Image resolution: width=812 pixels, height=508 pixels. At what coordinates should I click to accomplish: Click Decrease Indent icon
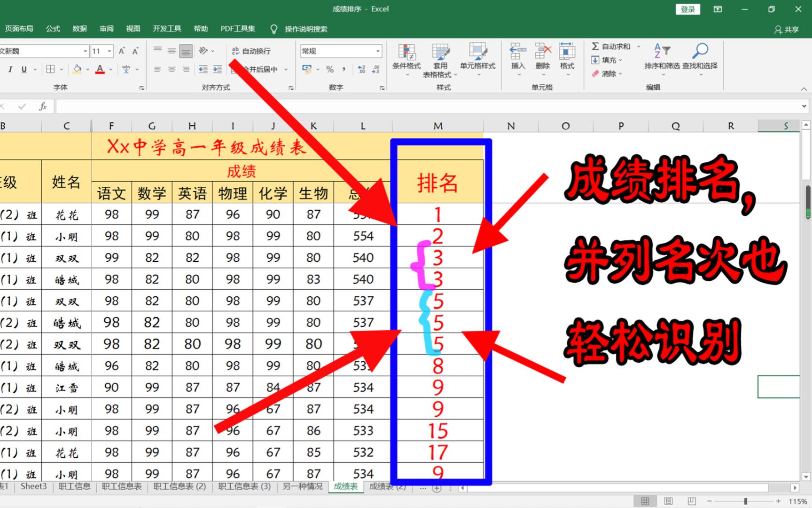[203, 70]
